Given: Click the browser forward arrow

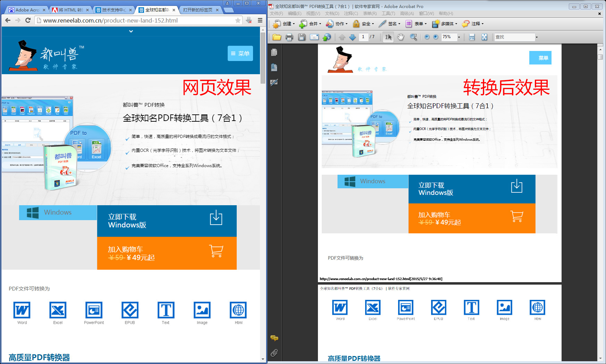Looking at the screenshot, I should click(x=18, y=20).
